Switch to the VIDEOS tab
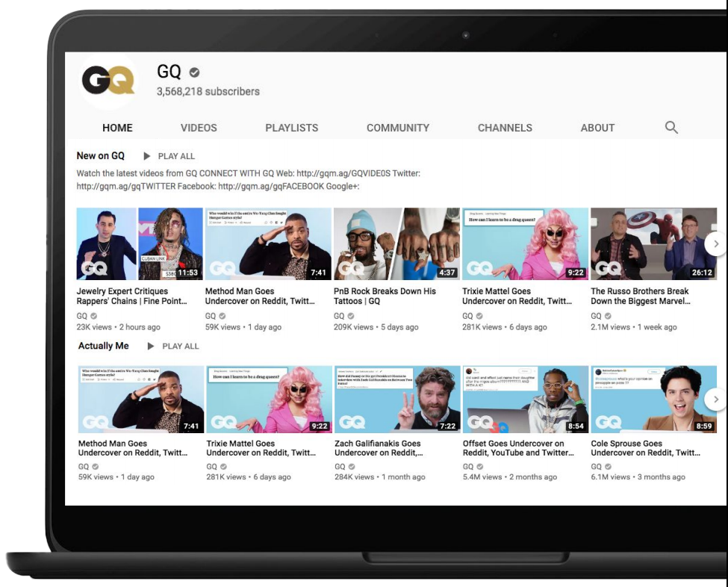Viewport: 728px width, 587px height. [x=198, y=128]
